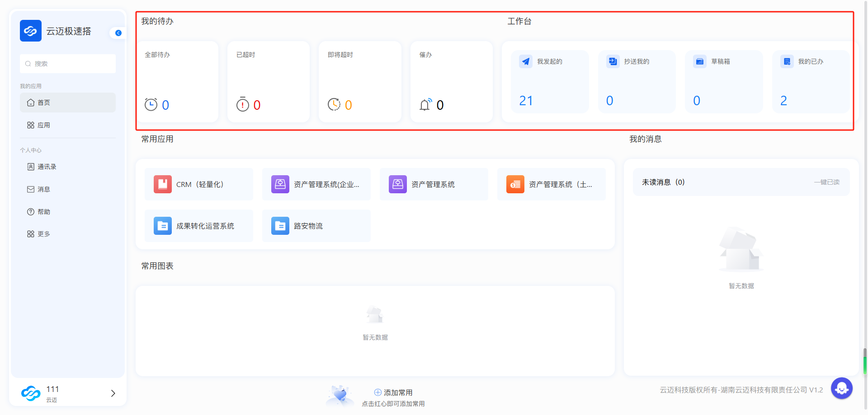Open the 全部待办 card

tap(178, 82)
